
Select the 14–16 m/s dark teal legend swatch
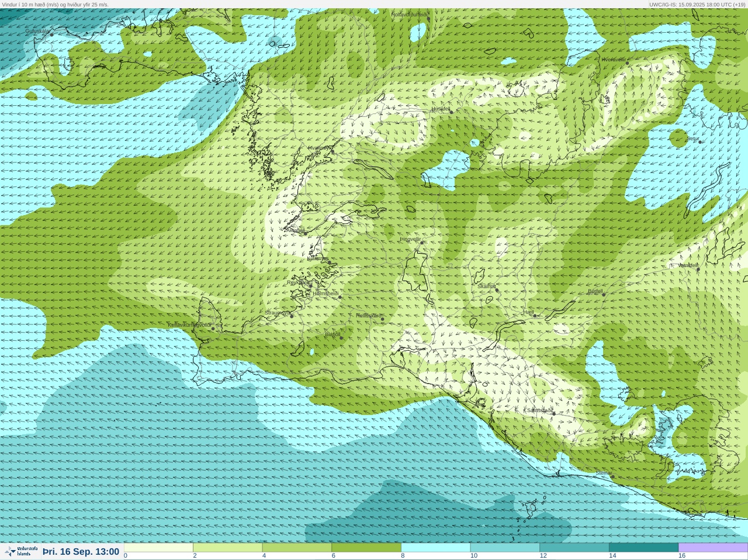tap(643, 548)
